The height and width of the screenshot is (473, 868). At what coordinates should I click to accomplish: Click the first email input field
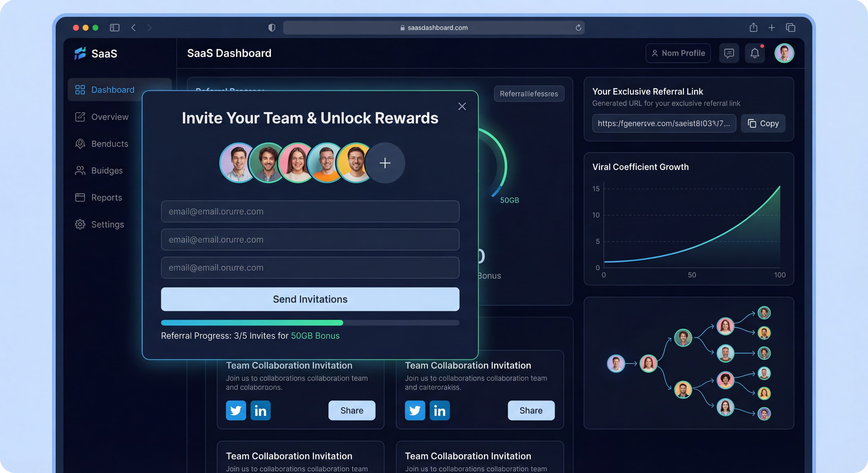pos(310,211)
